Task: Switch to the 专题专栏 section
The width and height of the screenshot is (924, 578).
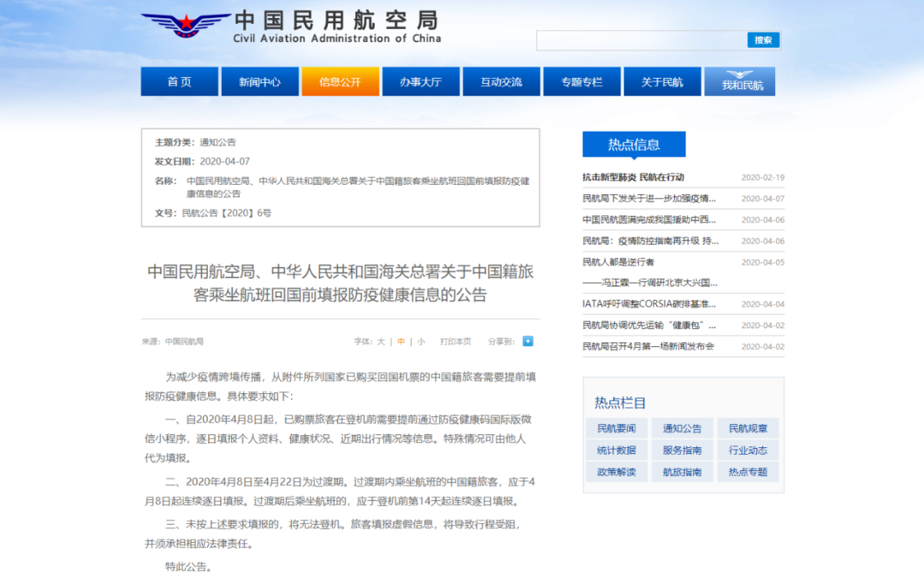Action: (582, 82)
